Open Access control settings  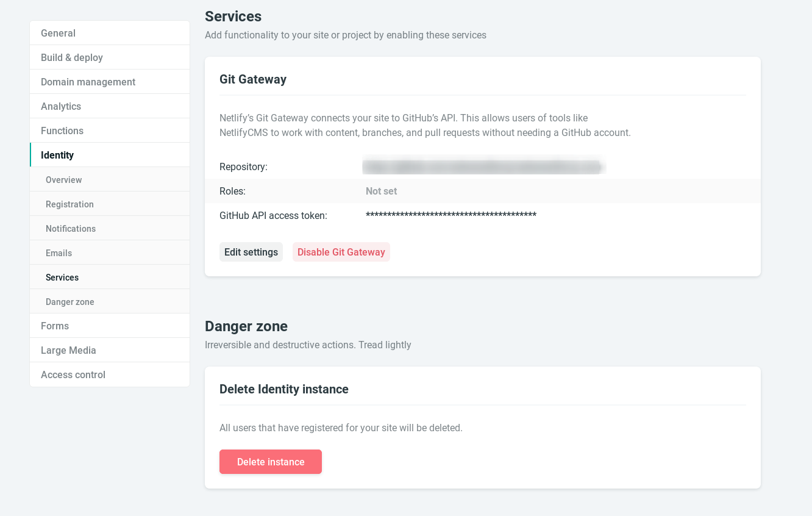point(110,374)
